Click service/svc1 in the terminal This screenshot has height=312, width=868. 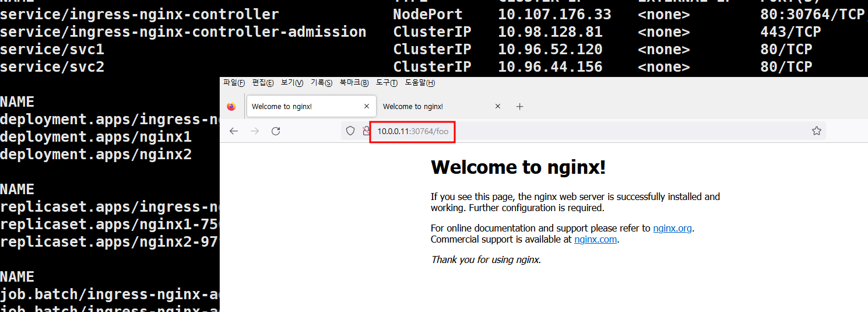click(52, 50)
